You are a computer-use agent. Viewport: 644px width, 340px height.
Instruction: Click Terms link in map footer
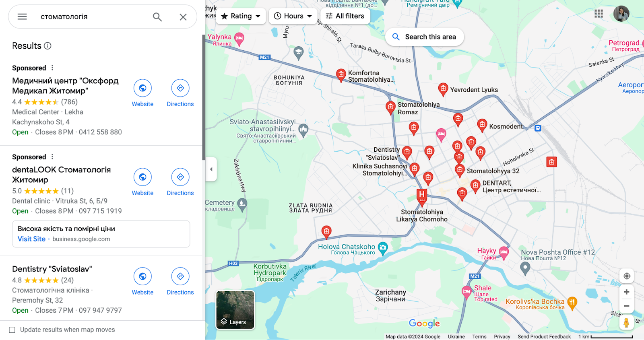479,337
